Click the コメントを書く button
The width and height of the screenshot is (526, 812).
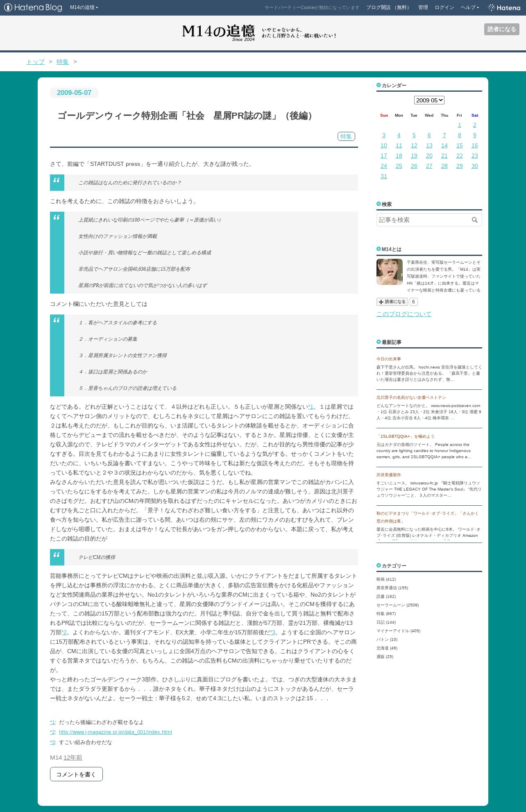[x=76, y=774]
